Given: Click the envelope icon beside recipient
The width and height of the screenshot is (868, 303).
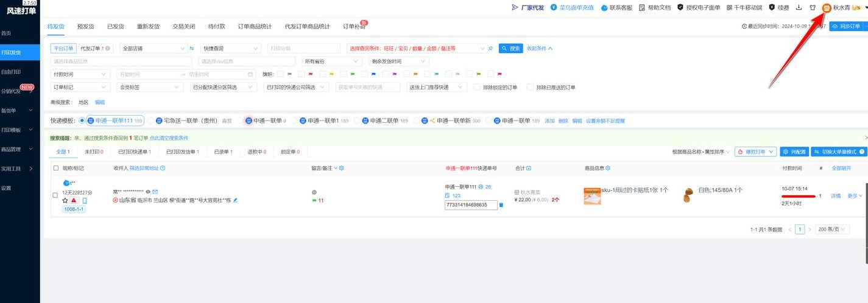Looking at the screenshot, I should [x=155, y=192].
